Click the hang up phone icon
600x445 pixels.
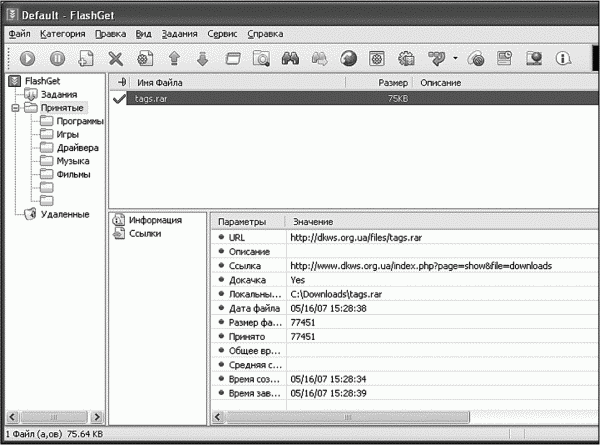click(x=476, y=59)
